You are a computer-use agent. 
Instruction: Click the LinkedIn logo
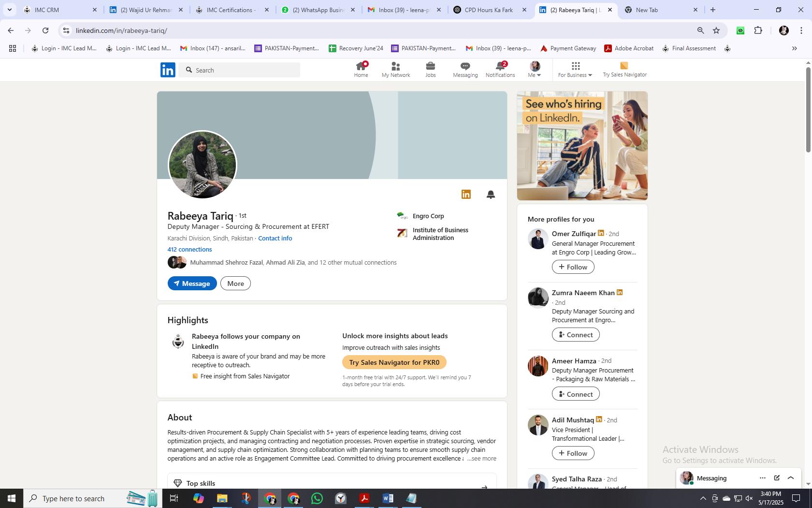point(168,70)
